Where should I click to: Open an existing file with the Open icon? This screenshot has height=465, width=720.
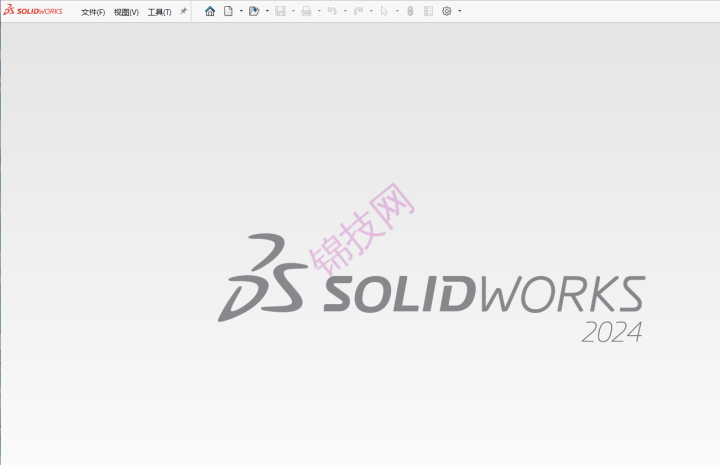click(x=254, y=11)
